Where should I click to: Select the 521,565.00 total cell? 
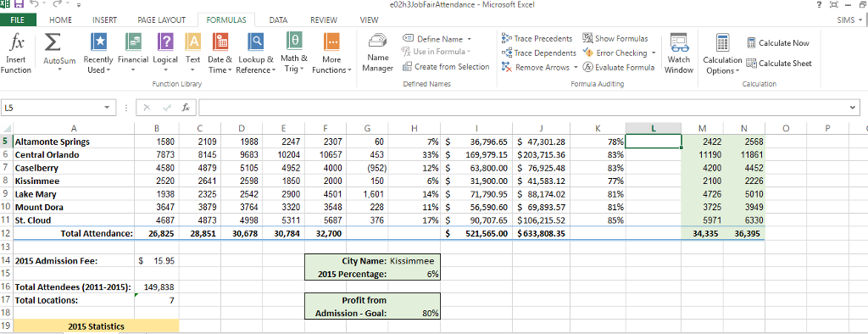[x=476, y=233]
